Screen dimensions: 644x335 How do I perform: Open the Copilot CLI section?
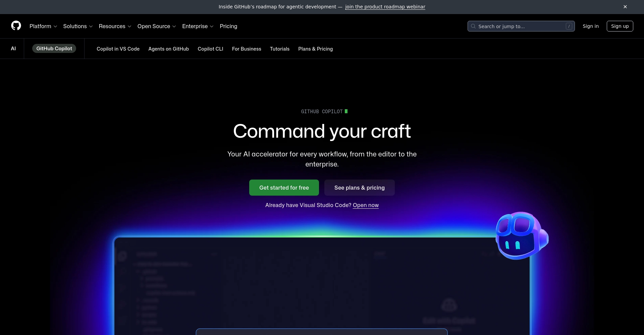[x=210, y=49]
